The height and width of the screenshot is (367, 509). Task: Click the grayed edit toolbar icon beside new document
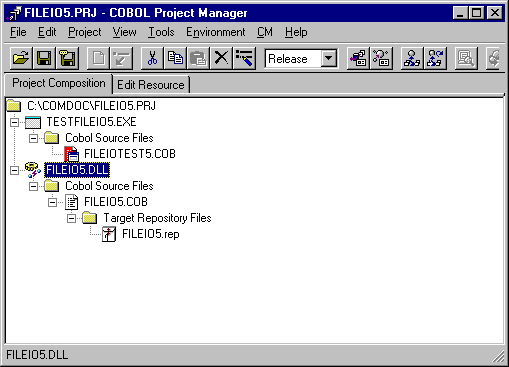(121, 58)
